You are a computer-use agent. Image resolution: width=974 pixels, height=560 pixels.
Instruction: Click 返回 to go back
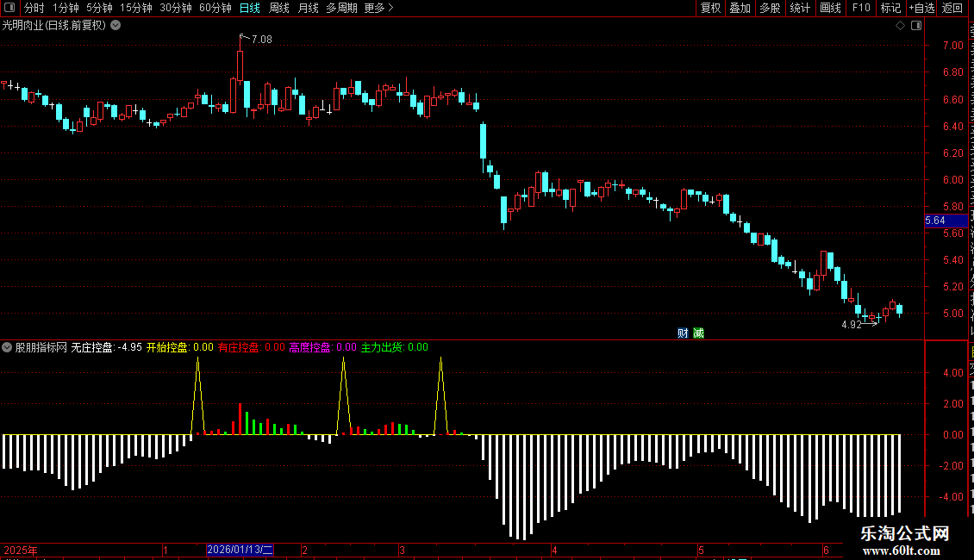pos(952,8)
